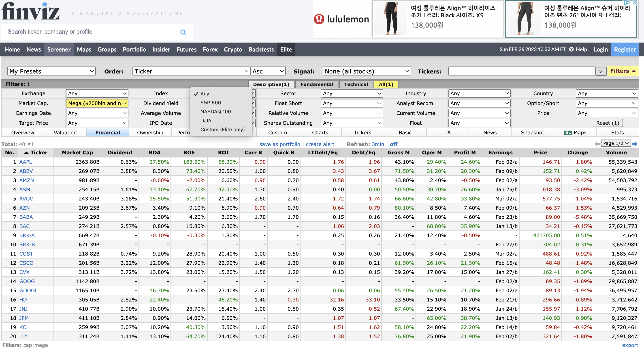
Task: Set refresh to 3min
Action: [x=378, y=144]
